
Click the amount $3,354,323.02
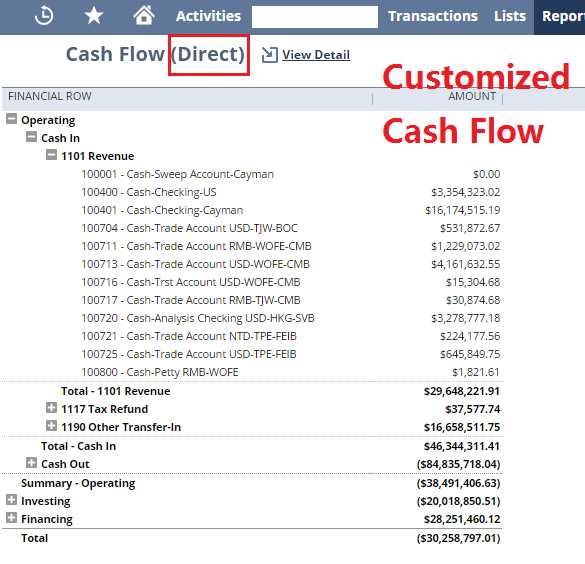pos(466,192)
